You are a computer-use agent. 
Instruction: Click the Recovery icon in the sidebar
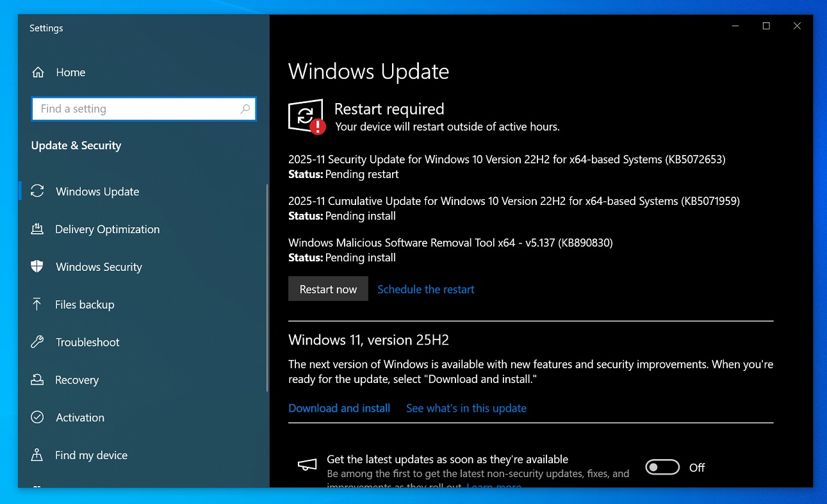pyautogui.click(x=38, y=380)
